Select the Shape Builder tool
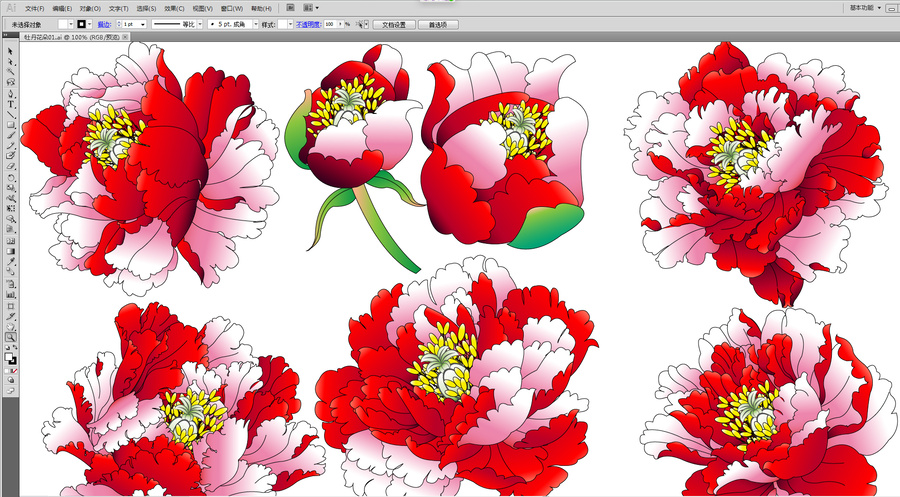This screenshot has width=900, height=497. (10, 219)
